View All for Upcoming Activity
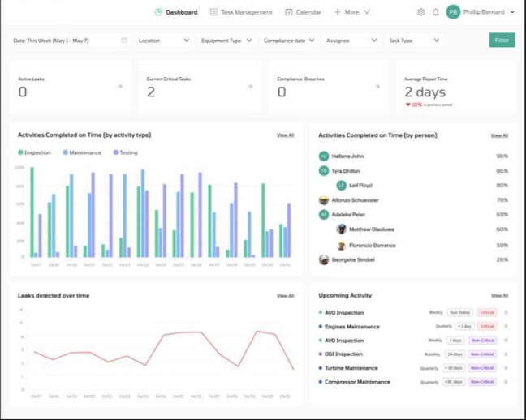 (x=499, y=295)
